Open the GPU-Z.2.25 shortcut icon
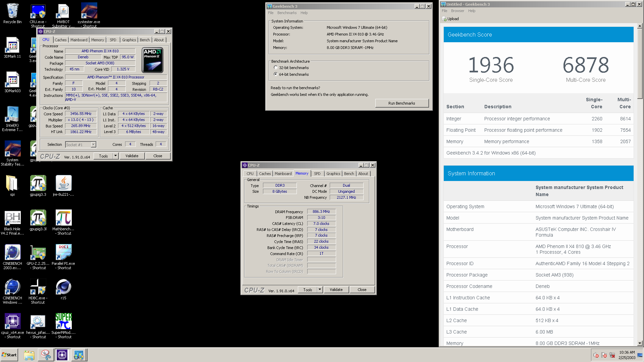 point(38,257)
